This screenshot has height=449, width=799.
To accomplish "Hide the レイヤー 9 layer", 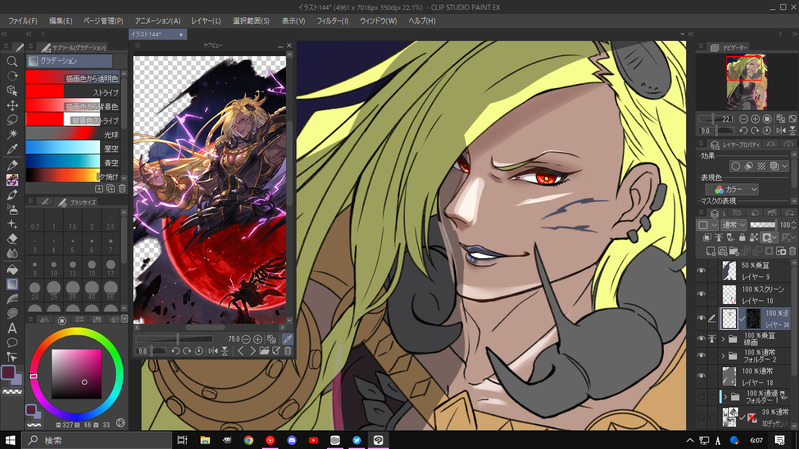I will tap(701, 270).
